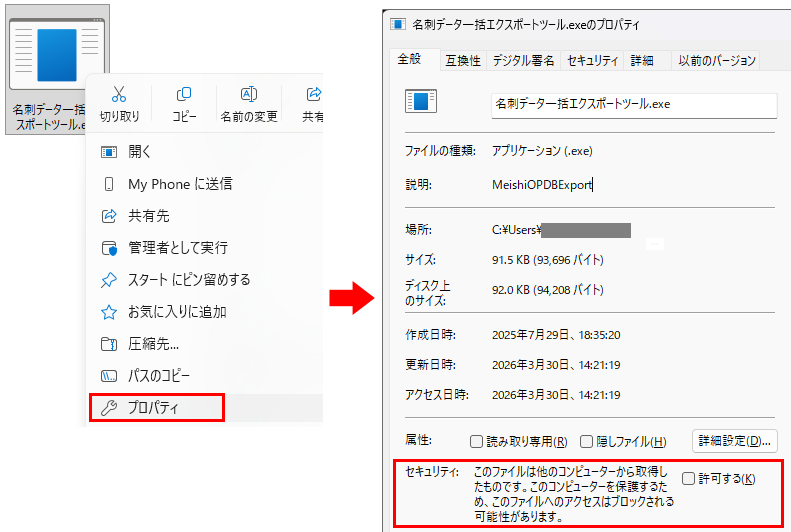Pin to Start (スタートにピン留めする)

188,279
